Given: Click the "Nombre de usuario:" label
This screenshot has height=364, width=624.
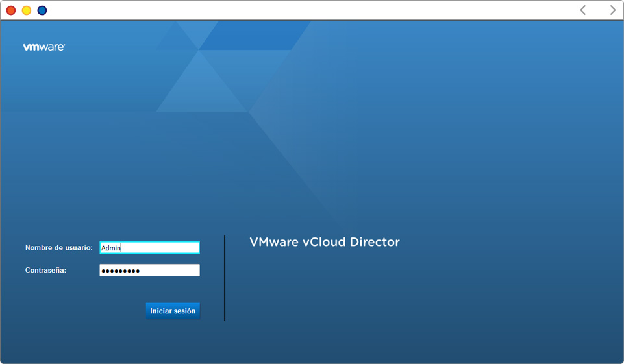Looking at the screenshot, I should [x=59, y=248].
